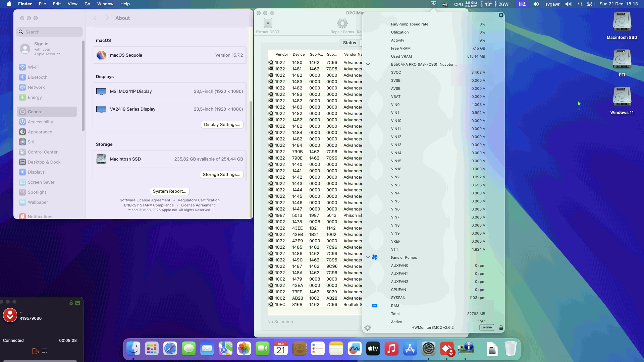
Task: Open Safari from the Dock
Action: point(170,349)
